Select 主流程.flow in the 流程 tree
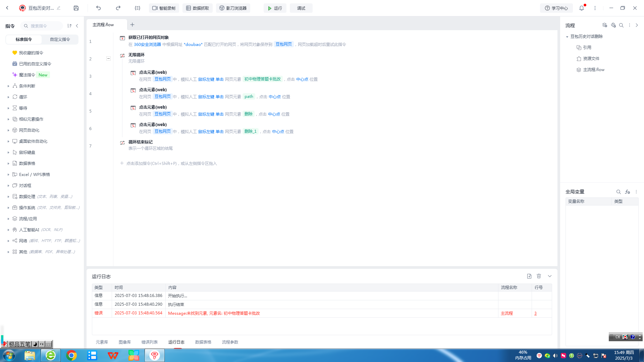This screenshot has width=644, height=362. point(594,70)
